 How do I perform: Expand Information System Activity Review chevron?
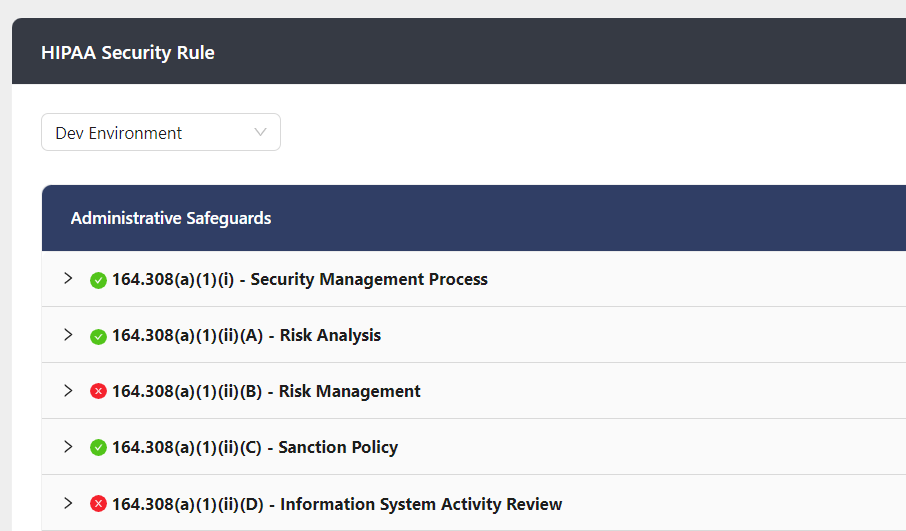pos(68,503)
